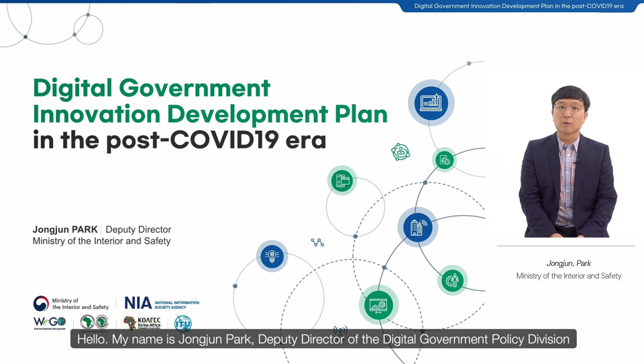Click the green mobile devices icon

(x=342, y=180)
